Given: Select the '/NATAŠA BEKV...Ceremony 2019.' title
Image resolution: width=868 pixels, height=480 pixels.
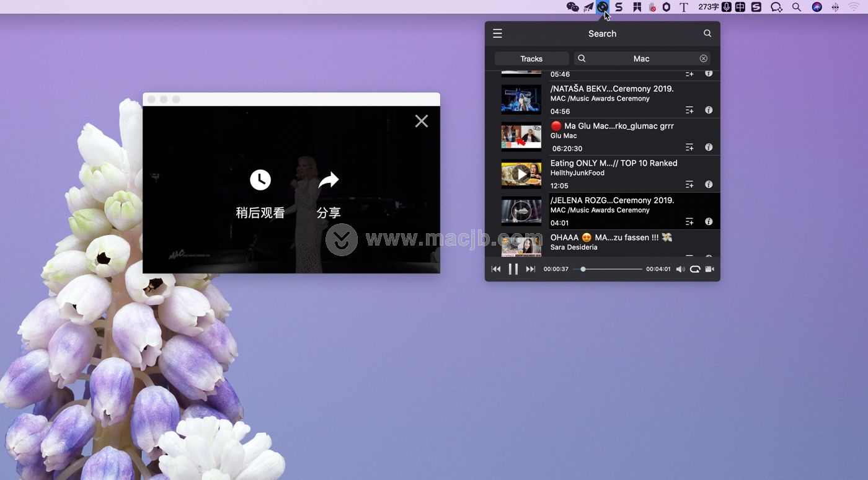Looking at the screenshot, I should click(x=612, y=89).
